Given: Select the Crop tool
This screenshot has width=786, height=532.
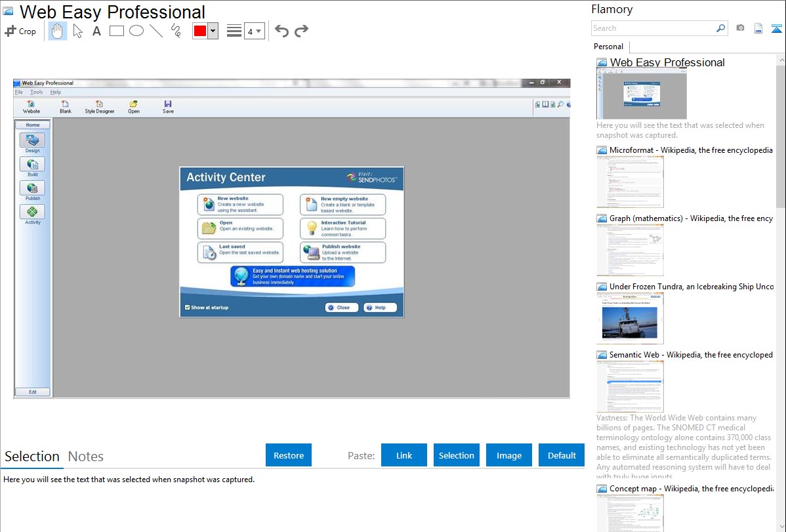Looking at the screenshot, I should 20,31.
